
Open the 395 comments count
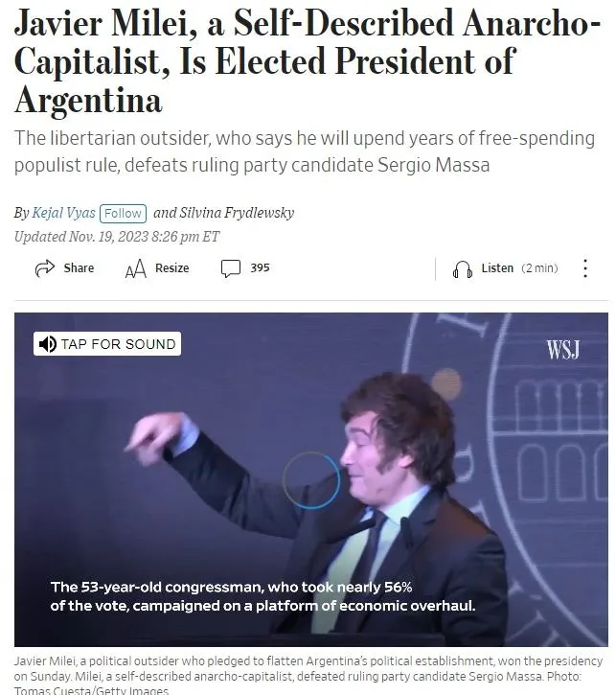pos(260,267)
